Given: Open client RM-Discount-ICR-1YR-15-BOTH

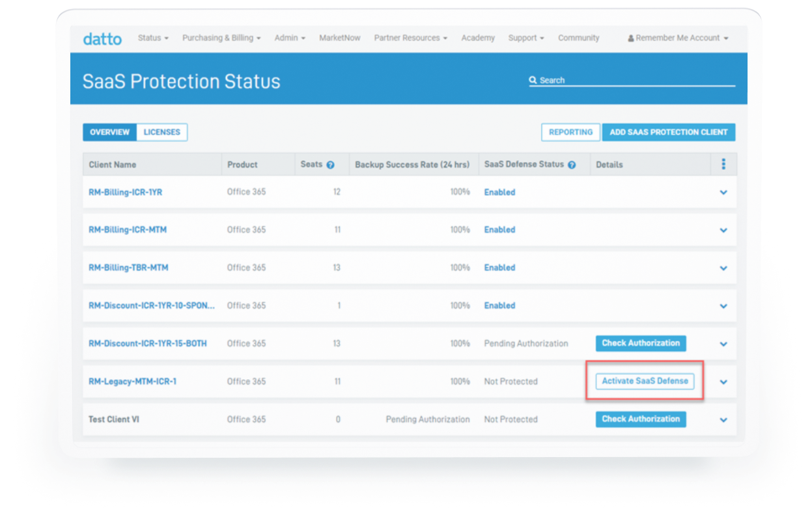Looking at the screenshot, I should 148,343.
